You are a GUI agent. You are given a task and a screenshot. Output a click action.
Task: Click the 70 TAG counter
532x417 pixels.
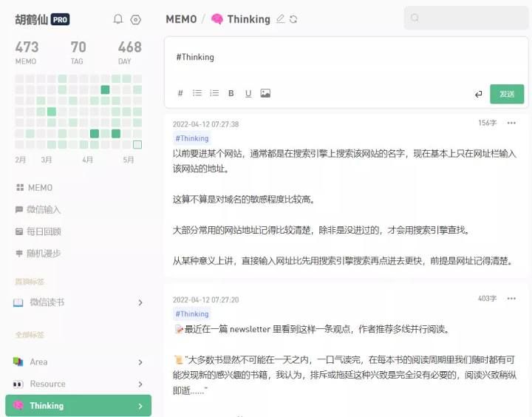pos(78,52)
